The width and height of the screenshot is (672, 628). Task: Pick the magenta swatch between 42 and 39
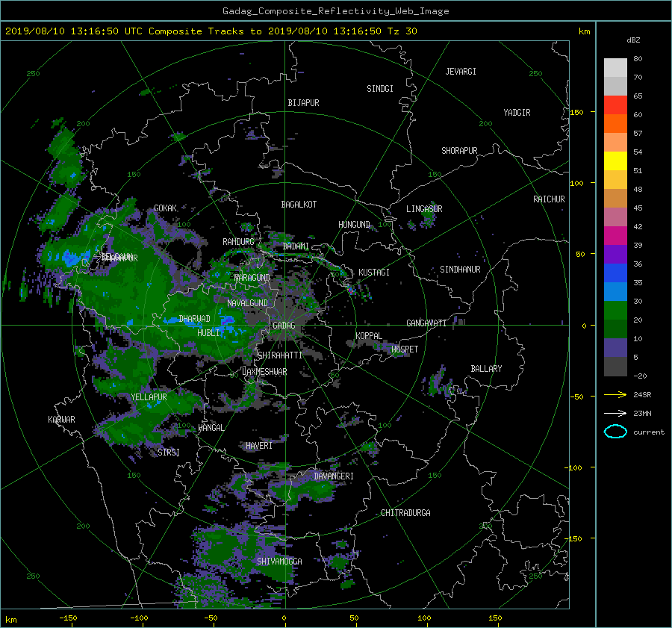[x=615, y=235]
